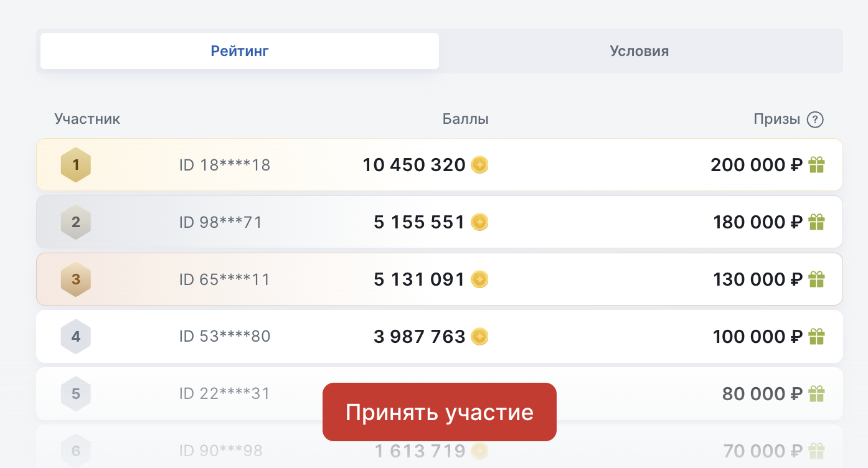The width and height of the screenshot is (868, 468).
Task: Click coin icon next to 5 155 551
Action: click(479, 222)
